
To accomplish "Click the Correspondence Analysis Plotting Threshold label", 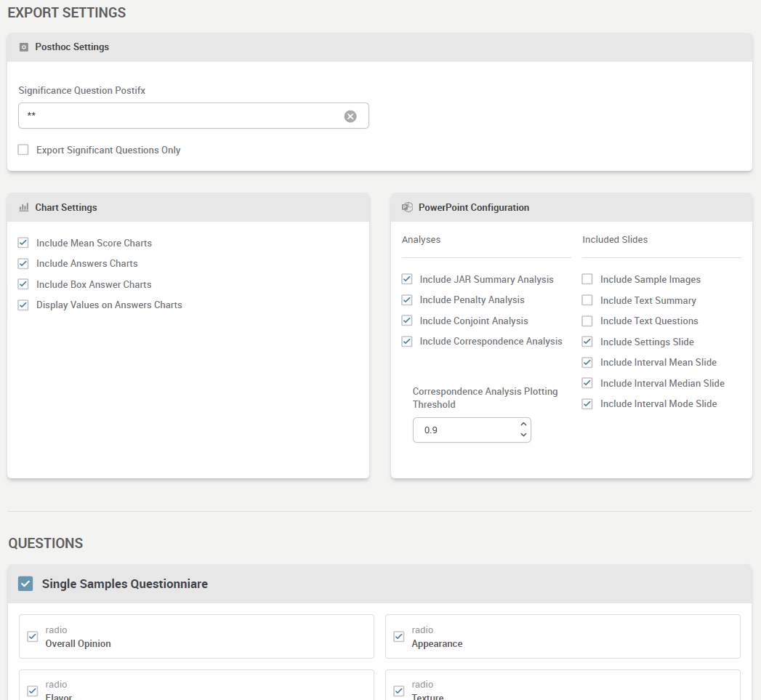I will 485,398.
